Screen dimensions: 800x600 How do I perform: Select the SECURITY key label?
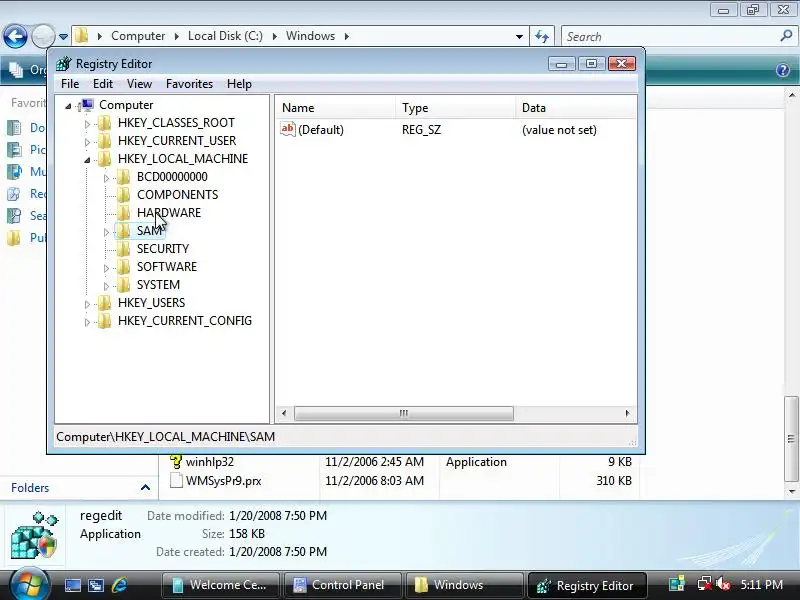click(x=163, y=249)
